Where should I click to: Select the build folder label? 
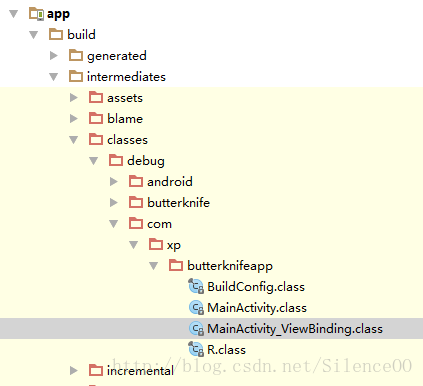pyautogui.click(x=81, y=34)
